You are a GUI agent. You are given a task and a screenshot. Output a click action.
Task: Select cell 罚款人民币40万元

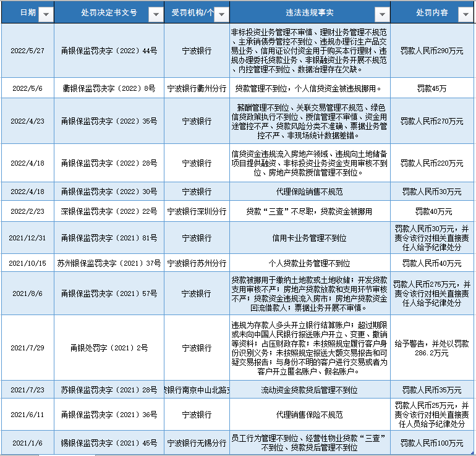pos(431,263)
